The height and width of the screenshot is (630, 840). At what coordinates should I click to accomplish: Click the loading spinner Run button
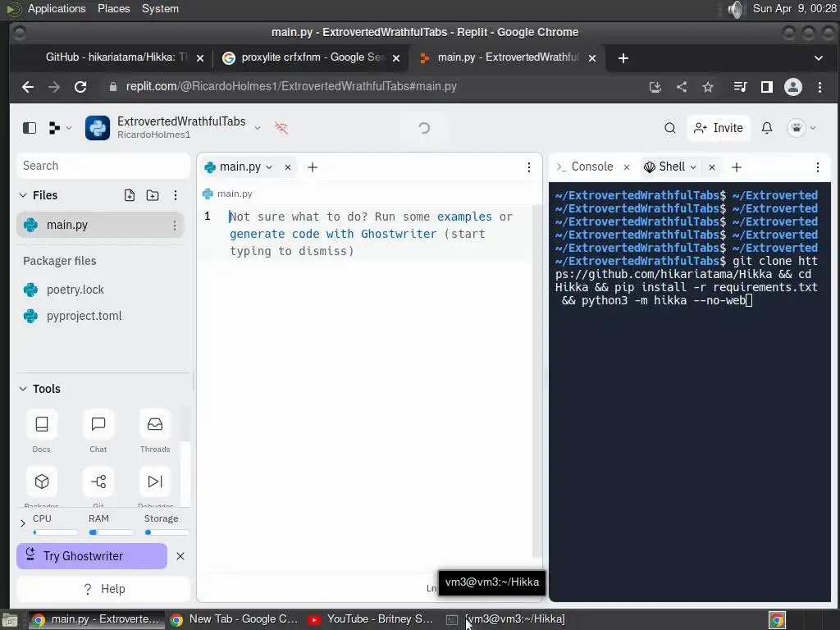coord(424,128)
